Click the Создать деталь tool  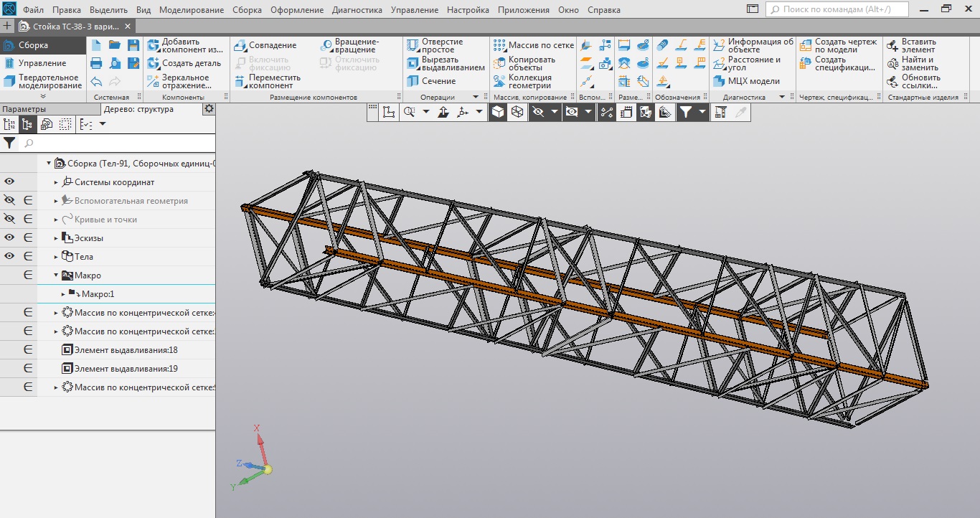point(184,63)
